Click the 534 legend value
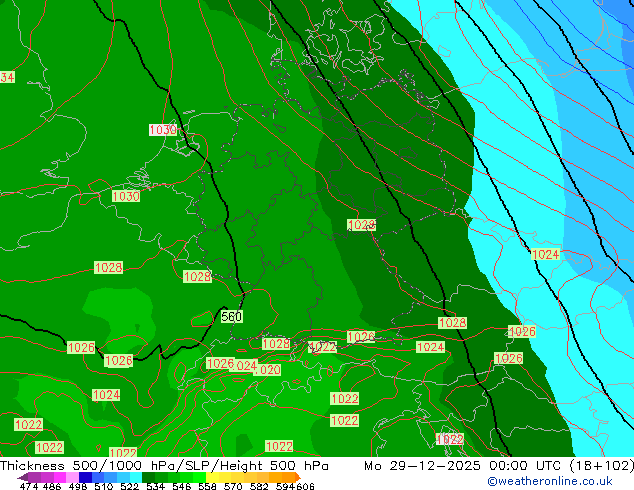Viewport: 634px width, 490px height. tap(155, 486)
